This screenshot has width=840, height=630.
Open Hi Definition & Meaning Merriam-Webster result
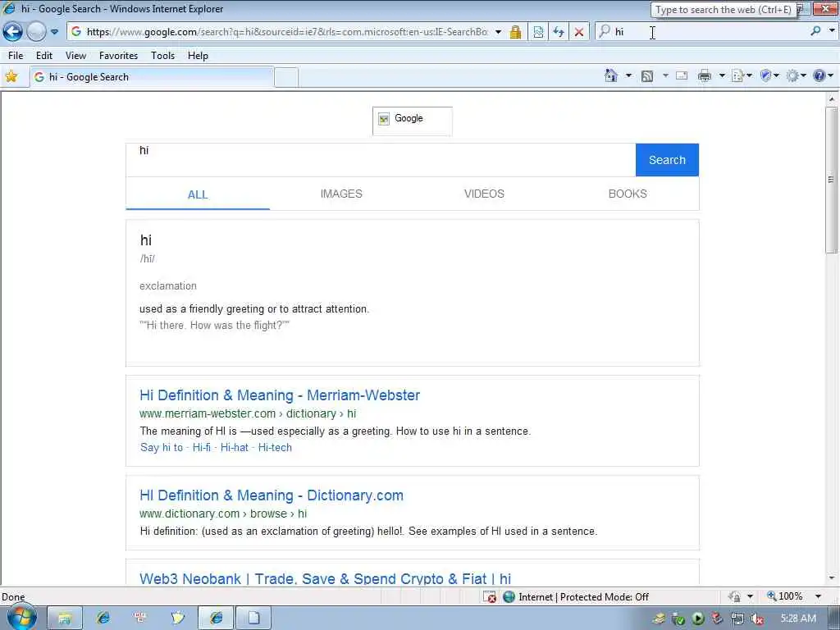280,395
